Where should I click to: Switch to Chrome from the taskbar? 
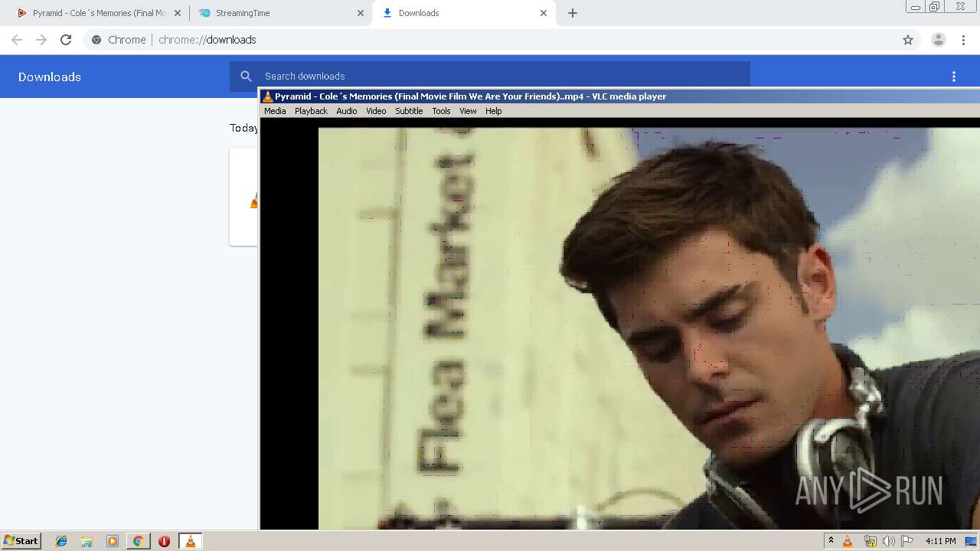[x=138, y=541]
